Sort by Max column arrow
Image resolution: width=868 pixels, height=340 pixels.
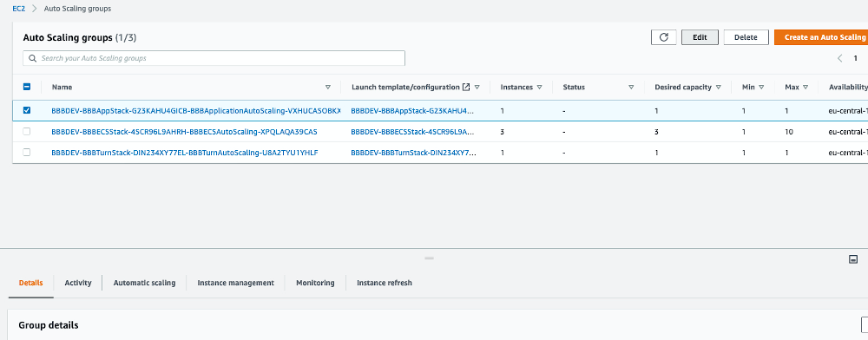click(806, 88)
